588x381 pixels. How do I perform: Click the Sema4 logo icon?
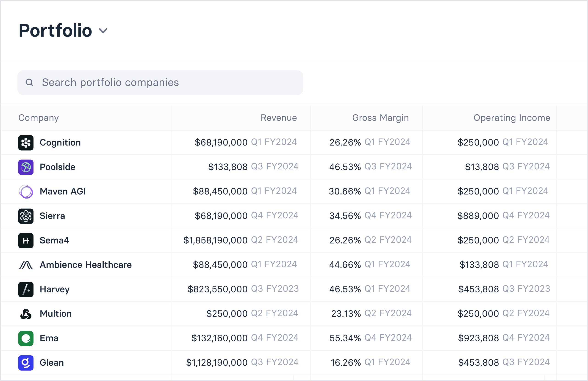(26, 241)
